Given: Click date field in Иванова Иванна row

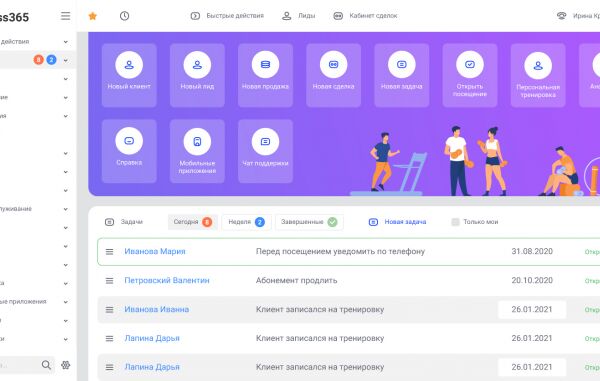Looking at the screenshot, I should point(532,309).
